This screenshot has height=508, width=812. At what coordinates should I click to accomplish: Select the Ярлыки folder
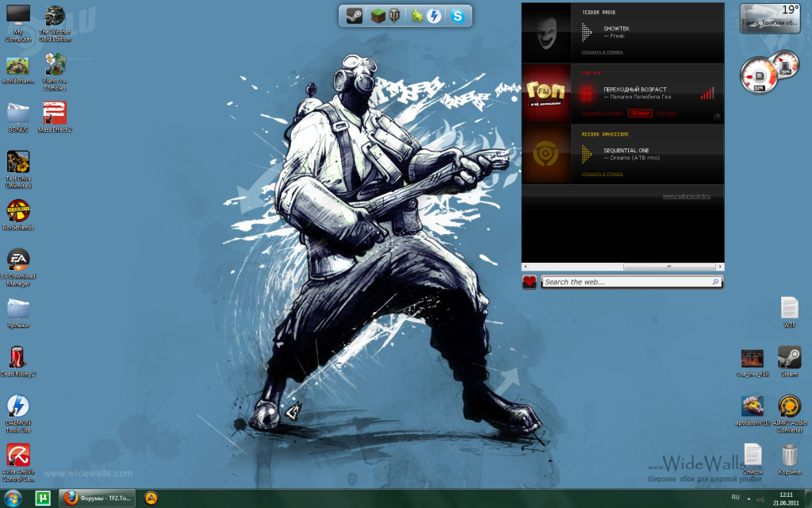[x=18, y=313]
